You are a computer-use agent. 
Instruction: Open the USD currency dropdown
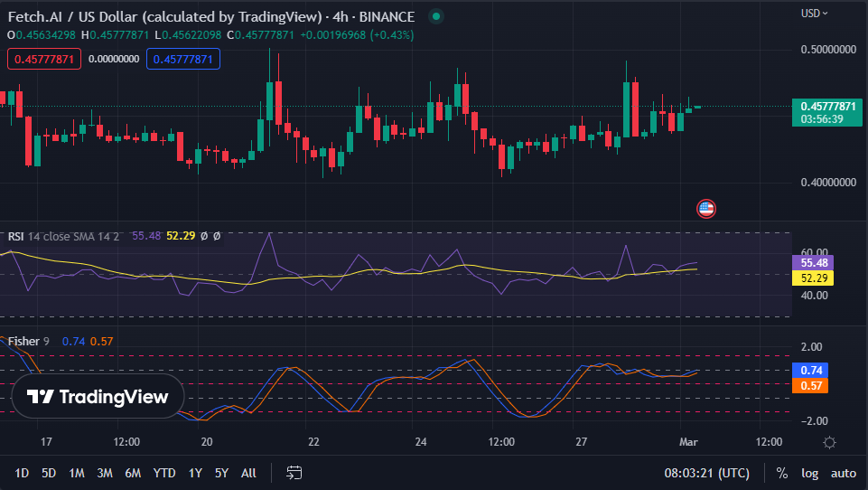pyautogui.click(x=815, y=14)
